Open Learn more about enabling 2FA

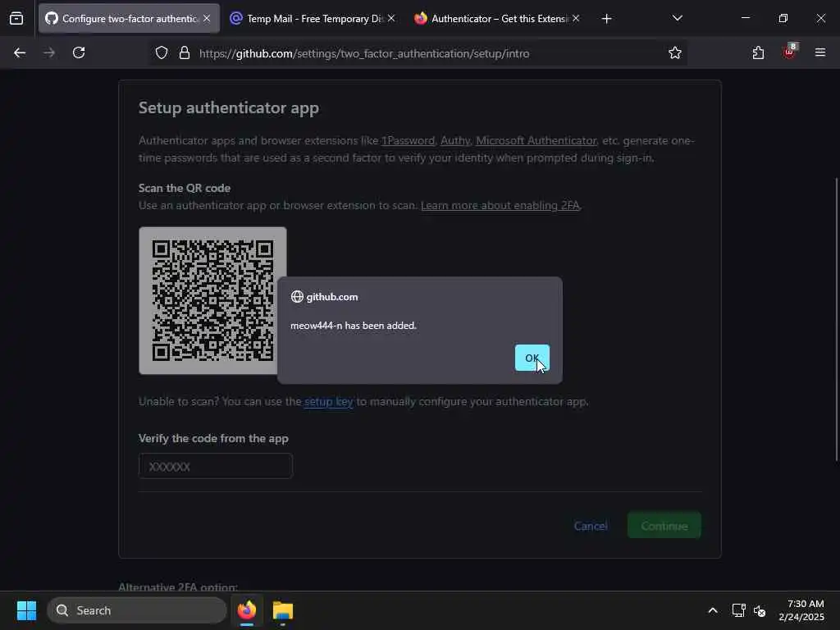click(500, 206)
